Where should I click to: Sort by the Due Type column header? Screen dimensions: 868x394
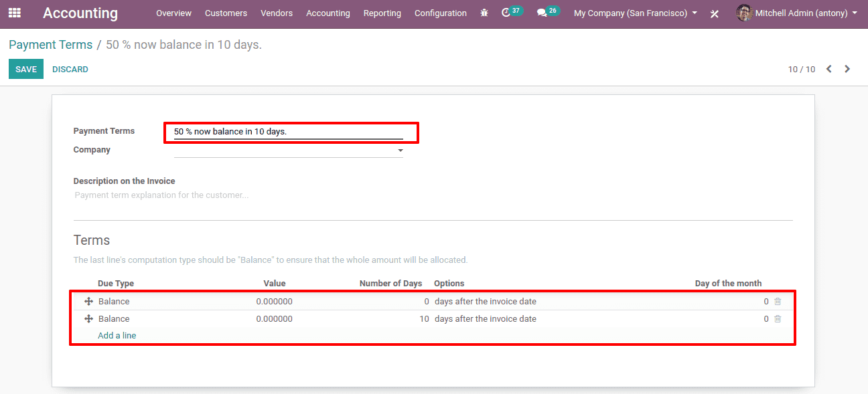(x=116, y=284)
